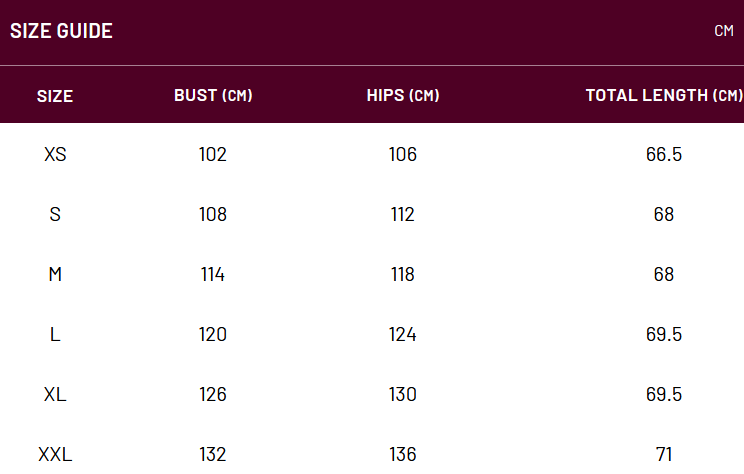The image size is (744, 474).
Task: Select the XXL size row label
Action: point(55,455)
